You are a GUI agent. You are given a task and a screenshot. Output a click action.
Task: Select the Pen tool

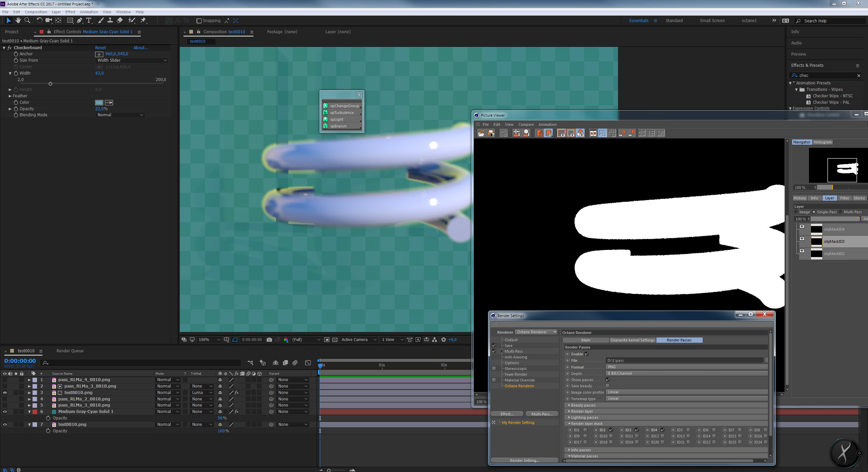[x=79, y=20]
